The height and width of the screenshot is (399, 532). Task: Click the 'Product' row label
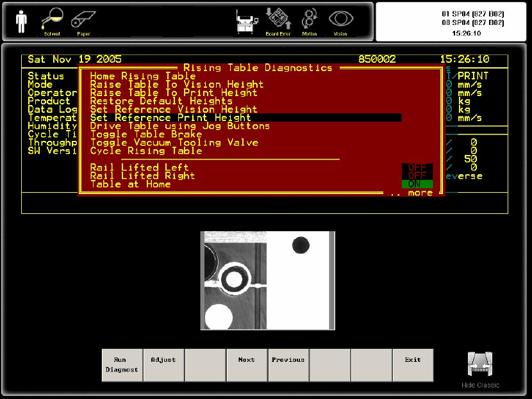coord(49,101)
